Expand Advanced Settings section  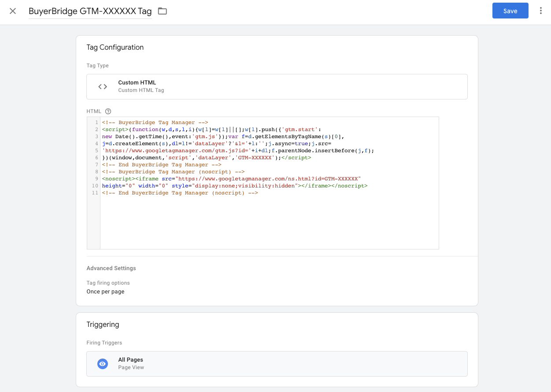[x=111, y=268]
